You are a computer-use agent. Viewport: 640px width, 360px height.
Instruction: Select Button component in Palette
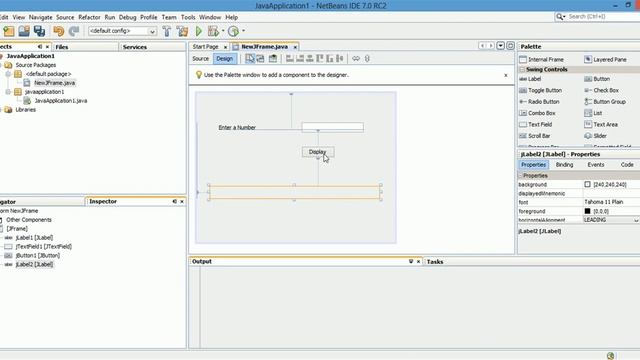click(x=597, y=79)
